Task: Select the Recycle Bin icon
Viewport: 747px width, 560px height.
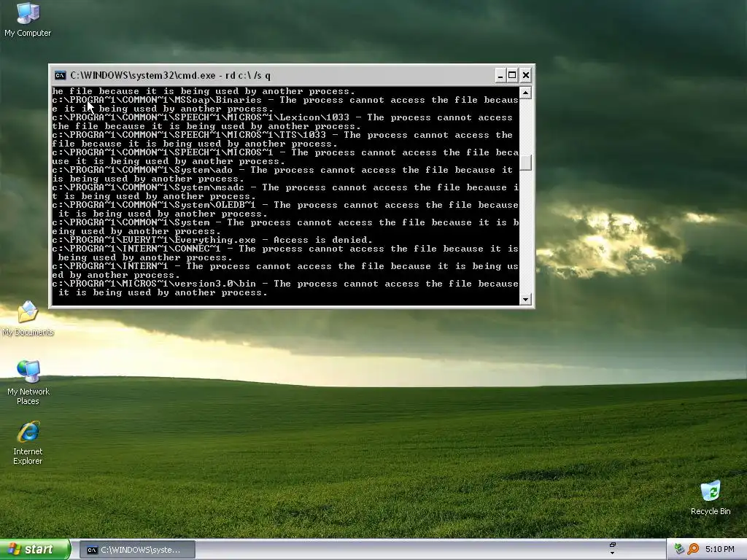Action: [x=711, y=497]
